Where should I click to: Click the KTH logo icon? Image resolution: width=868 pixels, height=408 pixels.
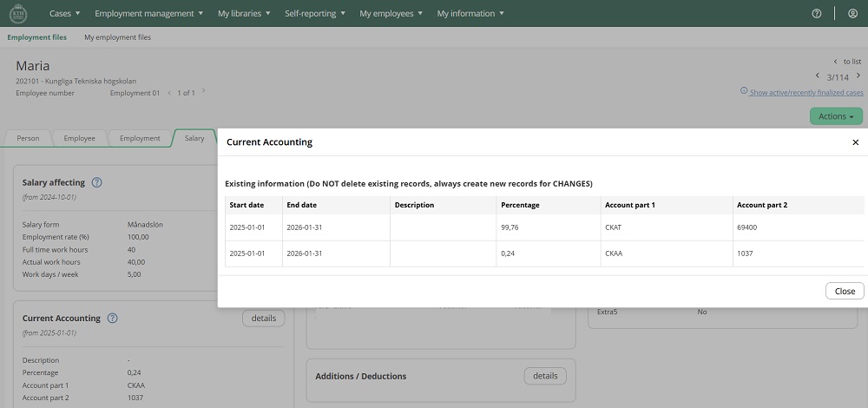[x=17, y=13]
